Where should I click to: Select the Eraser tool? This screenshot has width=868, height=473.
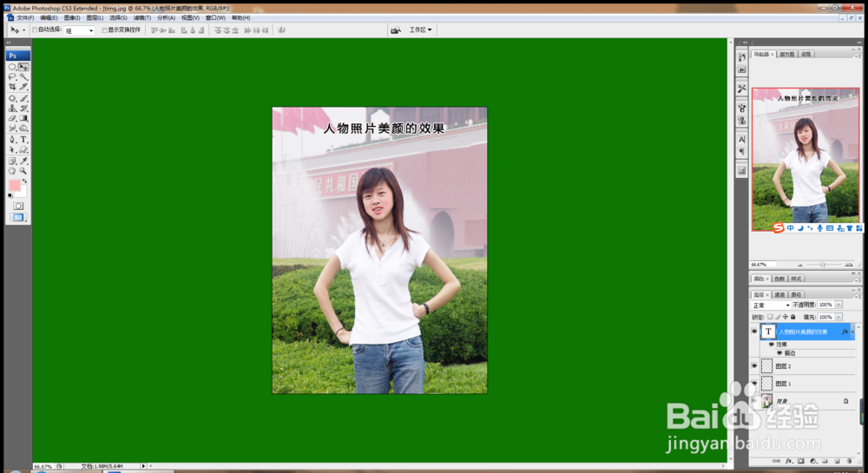pyautogui.click(x=12, y=118)
